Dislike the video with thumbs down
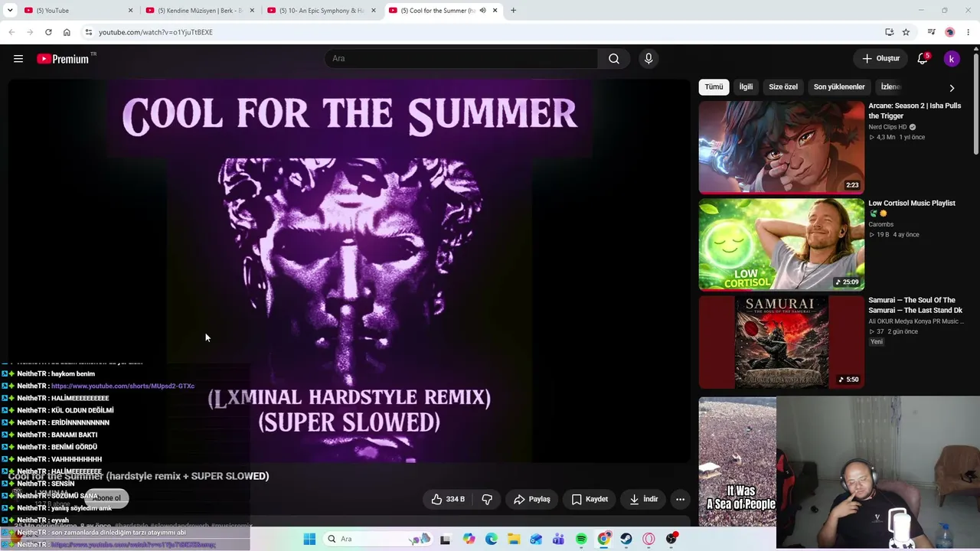Image resolution: width=980 pixels, height=551 pixels. tap(487, 499)
